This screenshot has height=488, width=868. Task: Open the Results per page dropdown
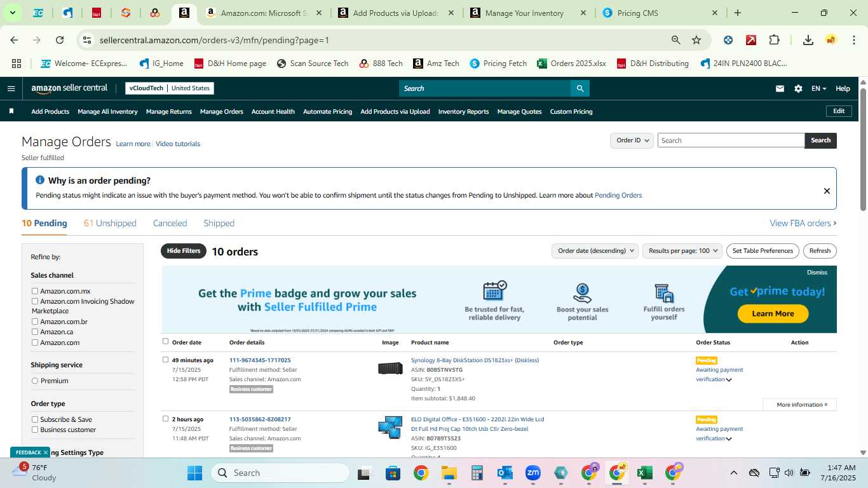point(682,251)
